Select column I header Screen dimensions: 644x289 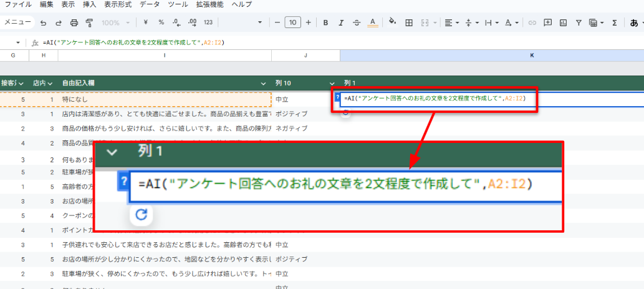click(x=165, y=56)
